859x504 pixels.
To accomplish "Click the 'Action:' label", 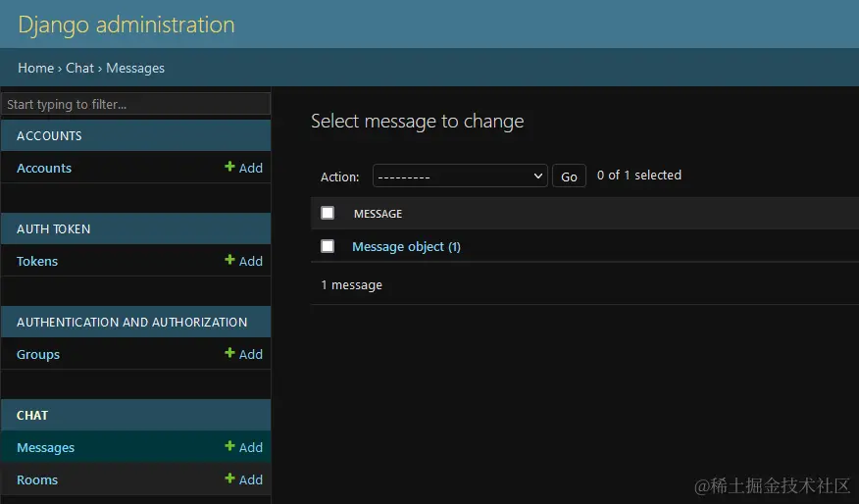I will coord(340,176).
